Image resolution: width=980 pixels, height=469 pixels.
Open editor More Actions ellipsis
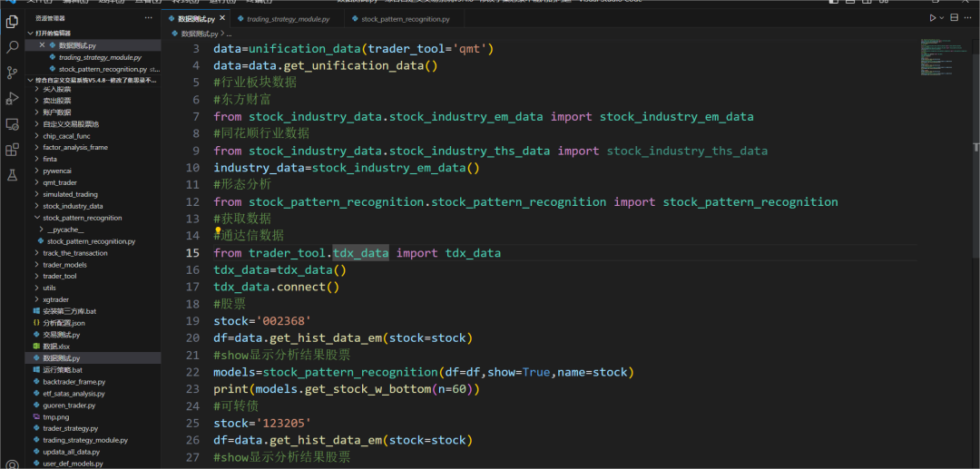[968, 18]
